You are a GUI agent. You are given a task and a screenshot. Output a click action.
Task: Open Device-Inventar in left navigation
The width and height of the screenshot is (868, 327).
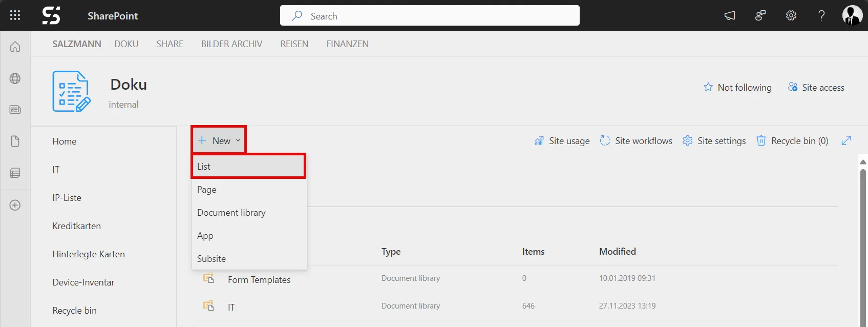tap(83, 282)
